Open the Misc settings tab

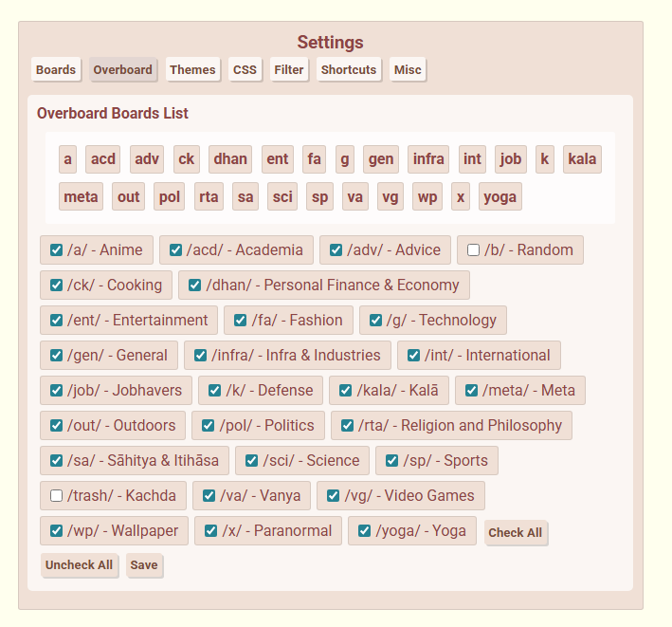pyautogui.click(x=408, y=70)
